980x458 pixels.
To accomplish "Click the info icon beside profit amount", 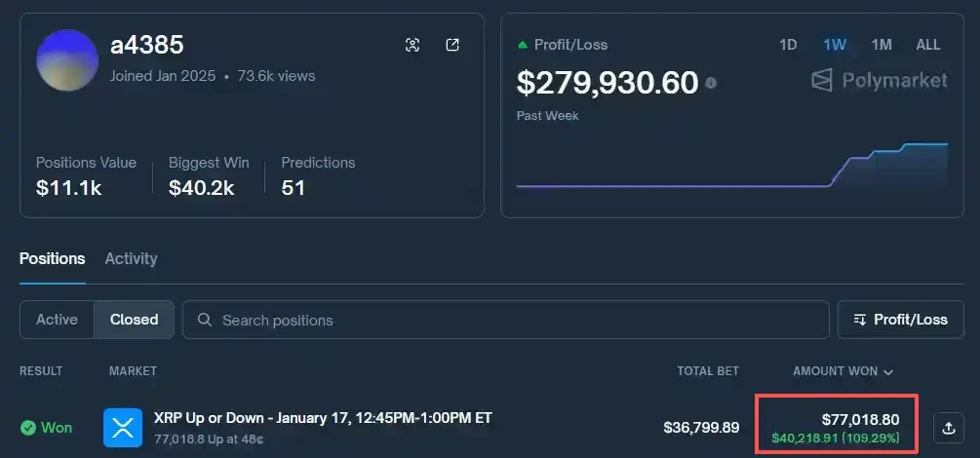I will 711,83.
